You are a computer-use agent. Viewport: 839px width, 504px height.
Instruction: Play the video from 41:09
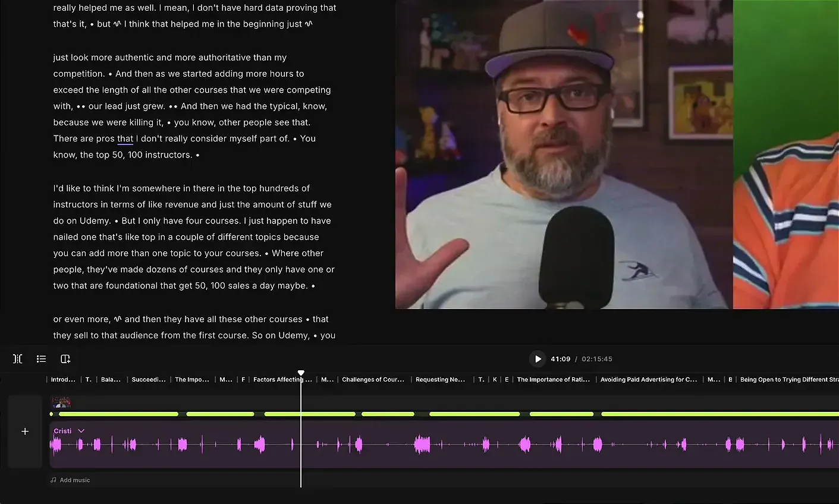[538, 359]
